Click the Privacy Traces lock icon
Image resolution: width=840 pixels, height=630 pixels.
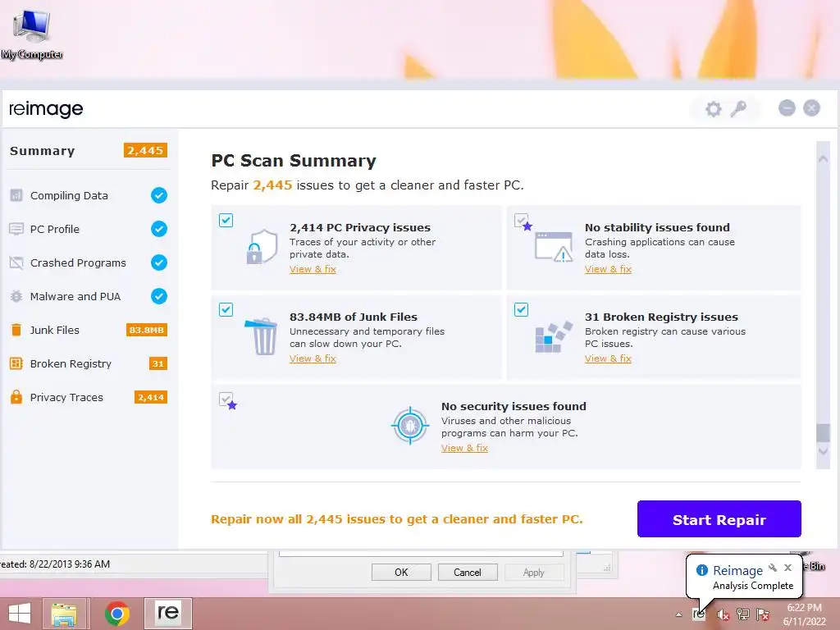pos(16,397)
